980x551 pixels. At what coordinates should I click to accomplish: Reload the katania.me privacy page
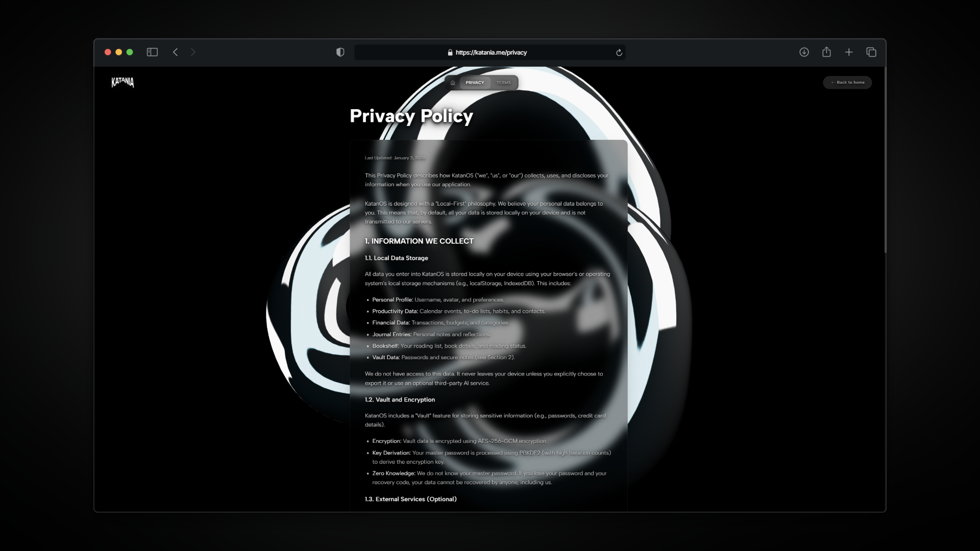[x=619, y=53]
